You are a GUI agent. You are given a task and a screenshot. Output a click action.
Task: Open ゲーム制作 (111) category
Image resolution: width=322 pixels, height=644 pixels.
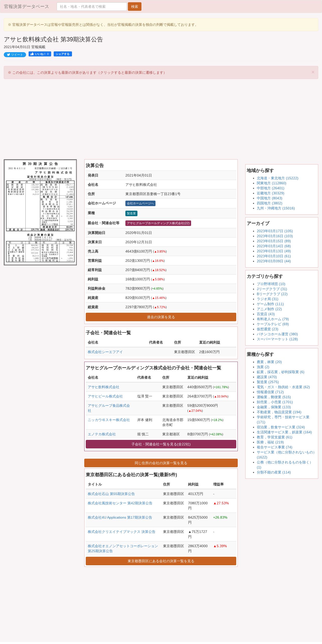[x=270, y=304]
